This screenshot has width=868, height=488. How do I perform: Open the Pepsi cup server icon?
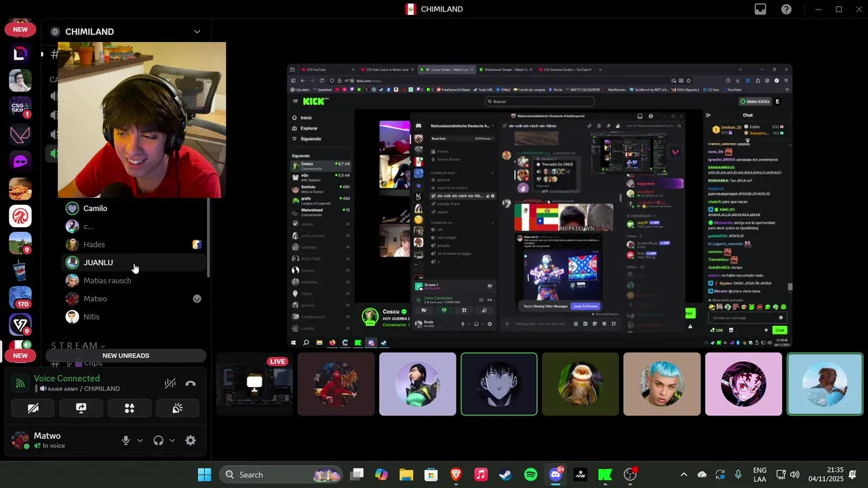(x=20, y=270)
